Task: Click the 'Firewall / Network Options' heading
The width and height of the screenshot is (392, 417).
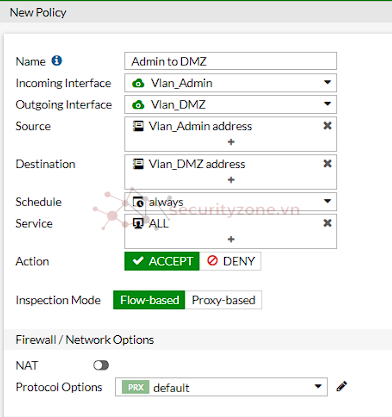Action: tap(85, 340)
